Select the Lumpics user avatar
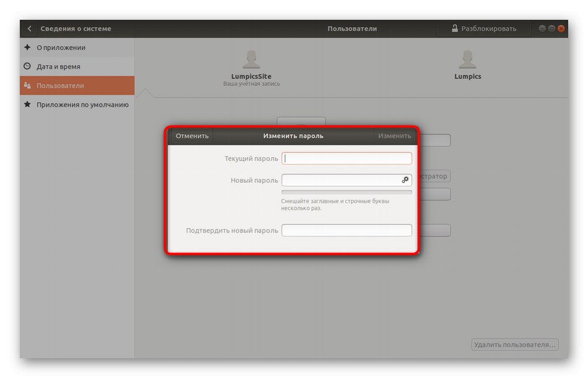 pyautogui.click(x=467, y=59)
